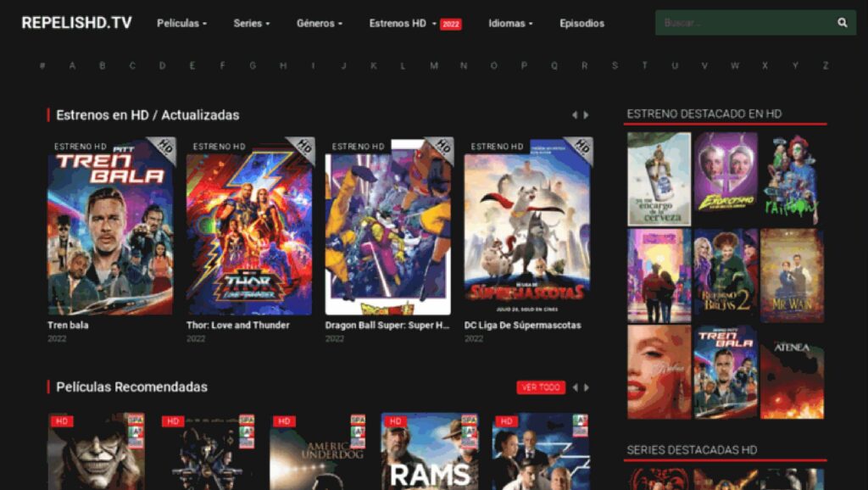The width and height of the screenshot is (868, 490).
Task: Filter titles by letter M
Action: point(434,65)
